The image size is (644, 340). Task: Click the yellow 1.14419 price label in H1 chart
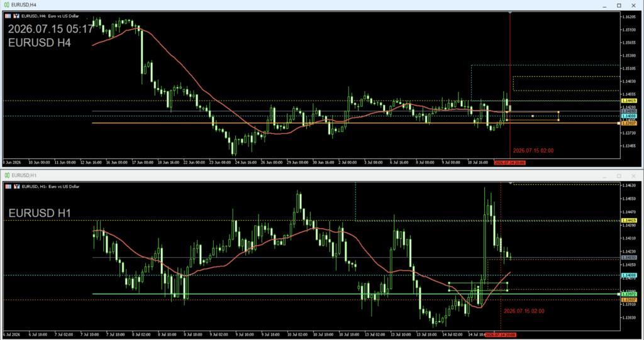tap(629, 221)
